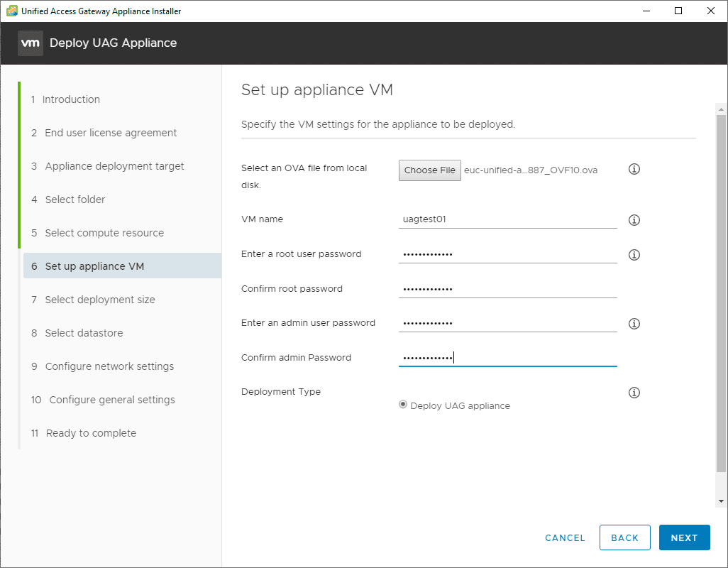Click CANCEL to abort deployment
728x568 pixels.
coord(565,537)
